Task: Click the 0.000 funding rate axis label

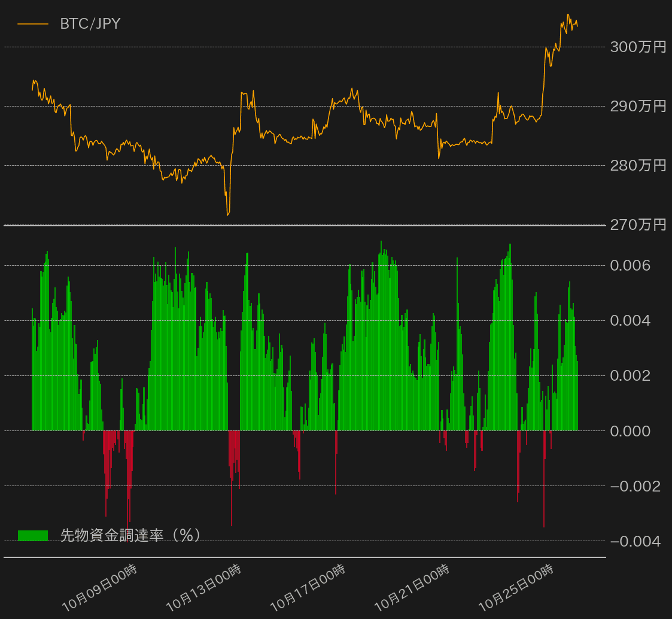Action: click(x=630, y=430)
